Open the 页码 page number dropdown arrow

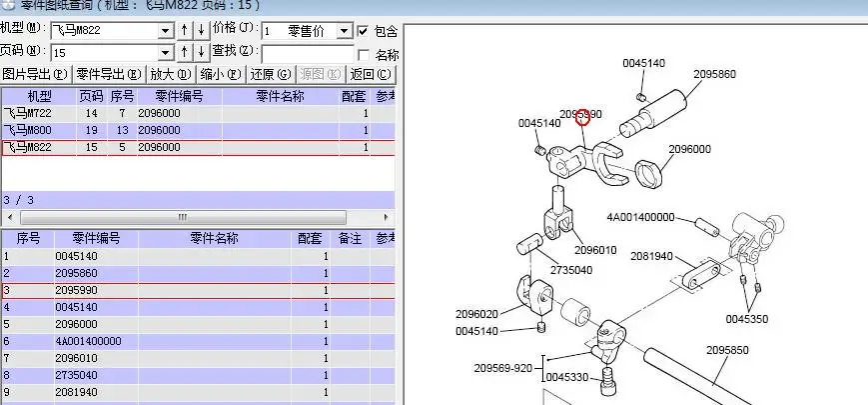tap(166, 53)
